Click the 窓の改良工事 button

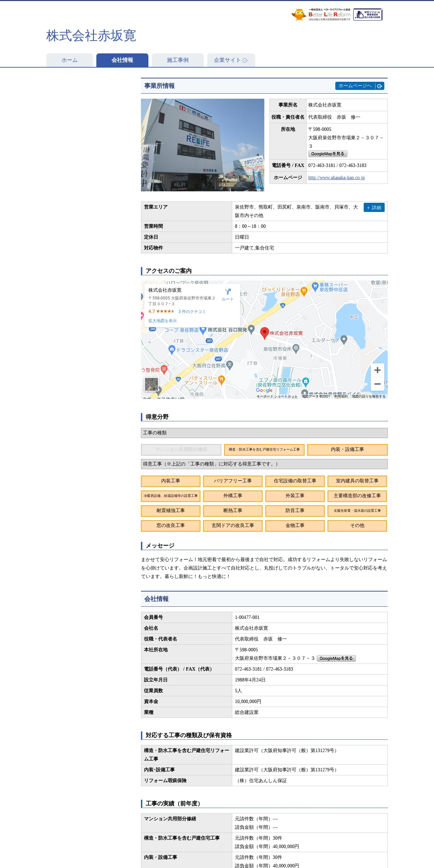click(x=171, y=526)
